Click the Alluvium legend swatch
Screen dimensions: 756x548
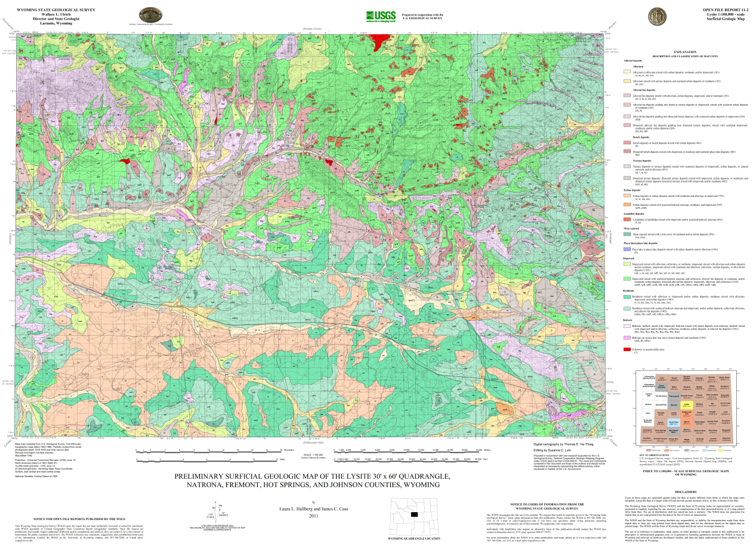pyautogui.click(x=627, y=72)
